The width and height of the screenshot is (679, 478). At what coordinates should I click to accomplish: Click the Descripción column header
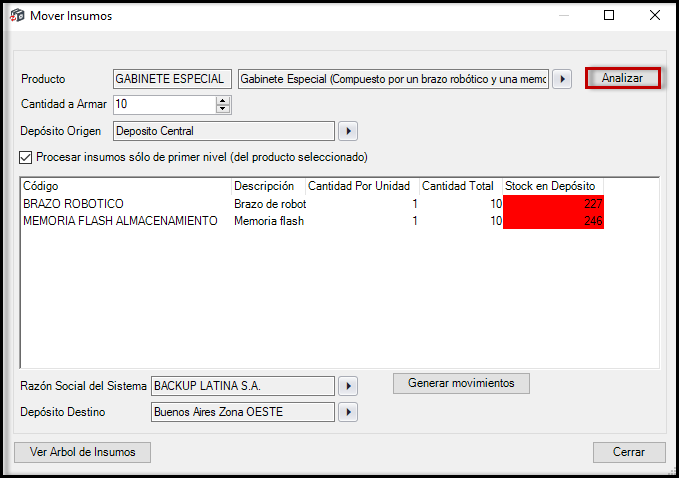pos(268,186)
